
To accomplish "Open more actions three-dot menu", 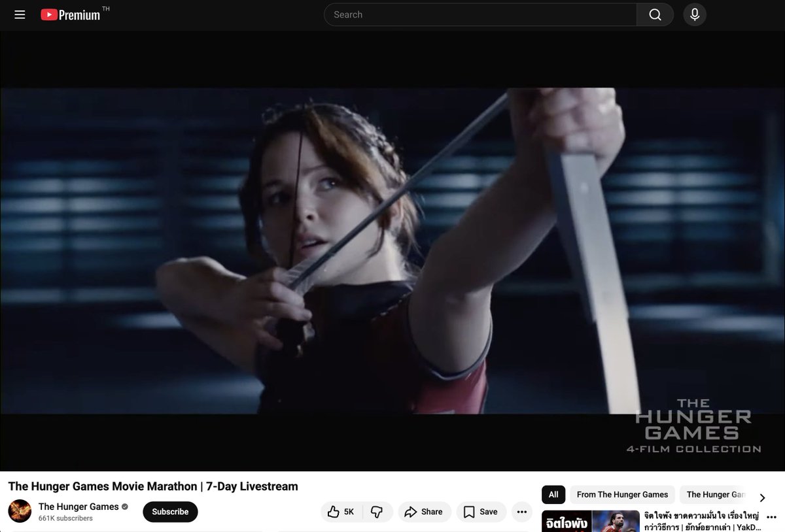I will [521, 512].
